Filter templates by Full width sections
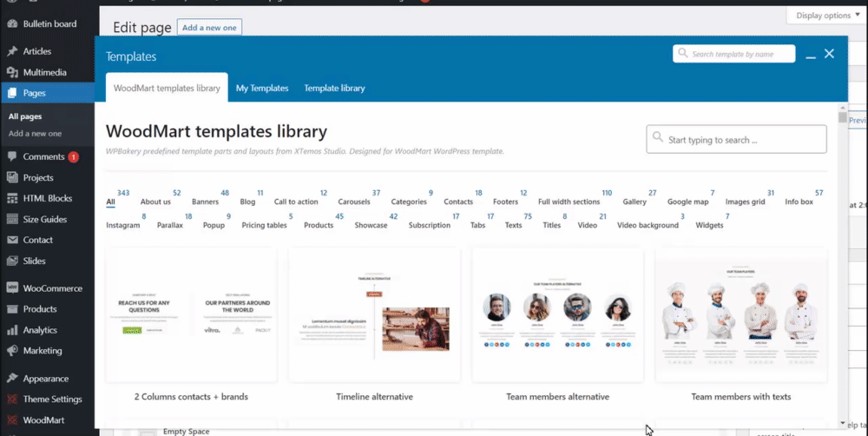Viewport: 868px width, 436px height. (x=569, y=202)
